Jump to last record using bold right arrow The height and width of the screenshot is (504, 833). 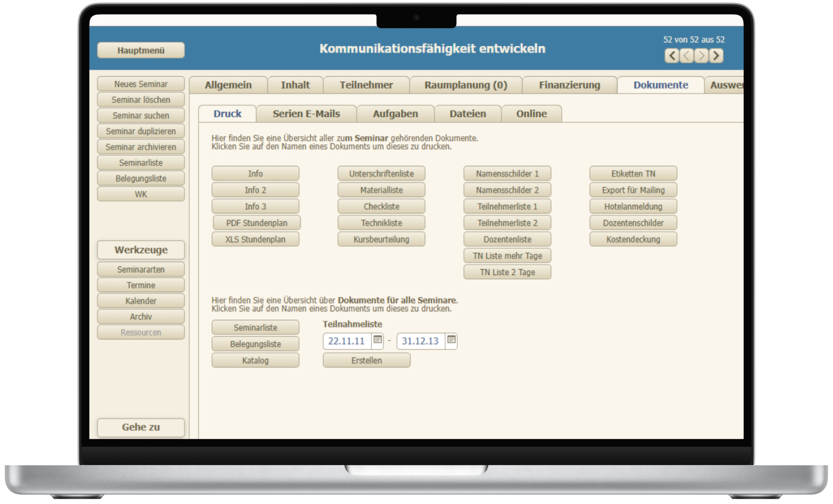click(716, 56)
